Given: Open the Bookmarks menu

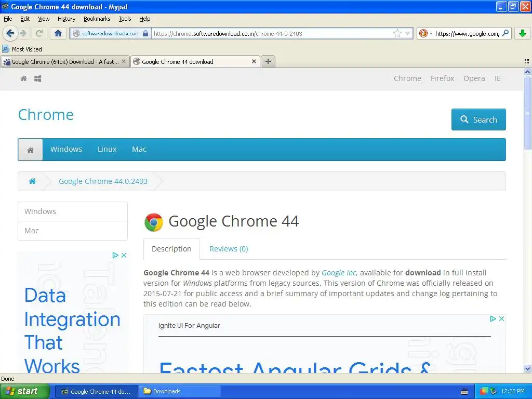Looking at the screenshot, I should (x=97, y=19).
